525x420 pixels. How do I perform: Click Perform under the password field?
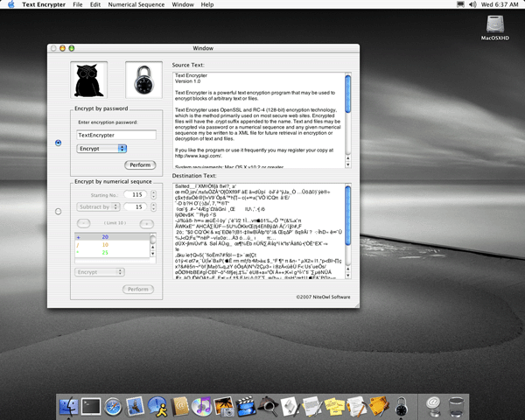(140, 164)
